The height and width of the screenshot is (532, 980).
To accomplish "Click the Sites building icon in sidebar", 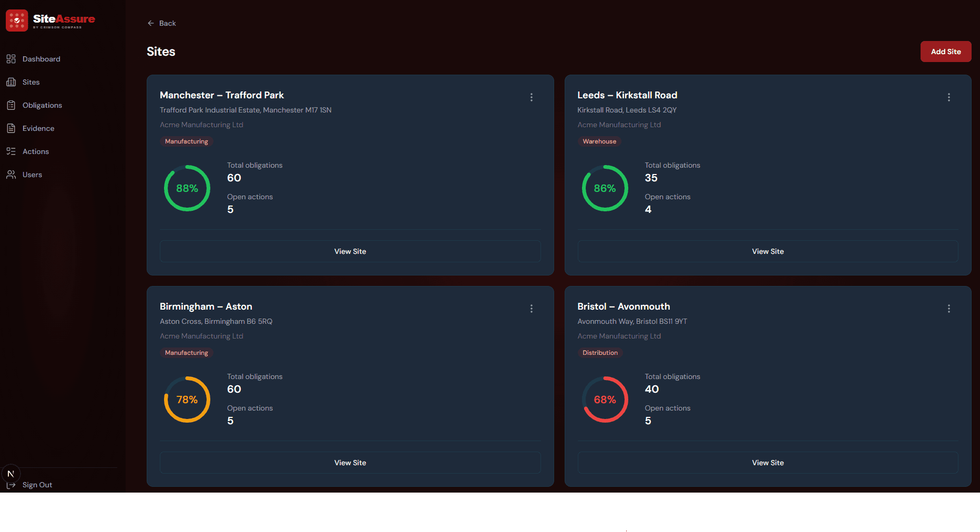I will [11, 82].
